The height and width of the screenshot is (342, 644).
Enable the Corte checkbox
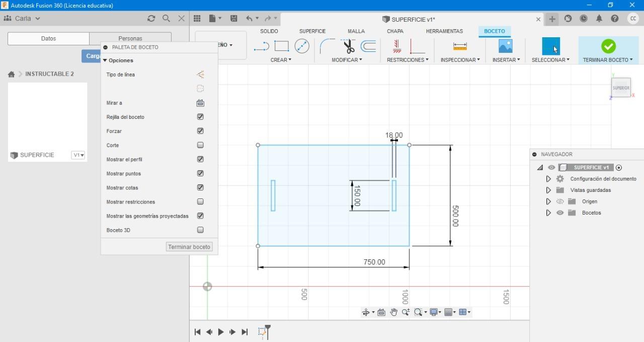pos(200,145)
